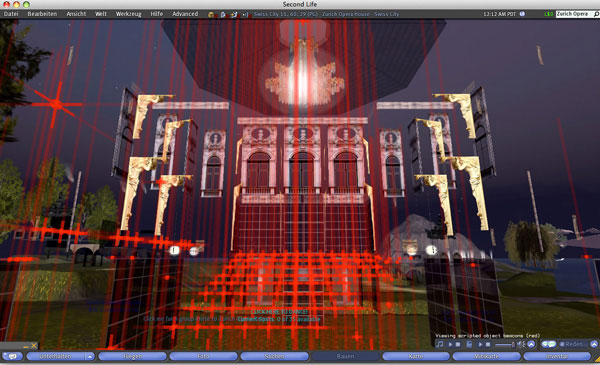This screenshot has width=600, height=365.
Task: Click the yellow face status icon in top bar
Action: coord(211,15)
